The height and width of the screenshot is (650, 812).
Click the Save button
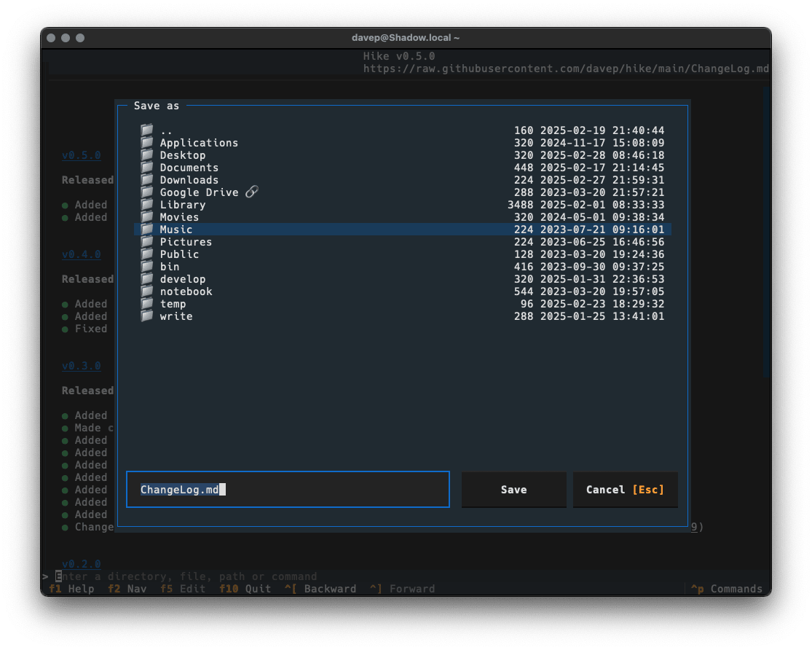[513, 489]
